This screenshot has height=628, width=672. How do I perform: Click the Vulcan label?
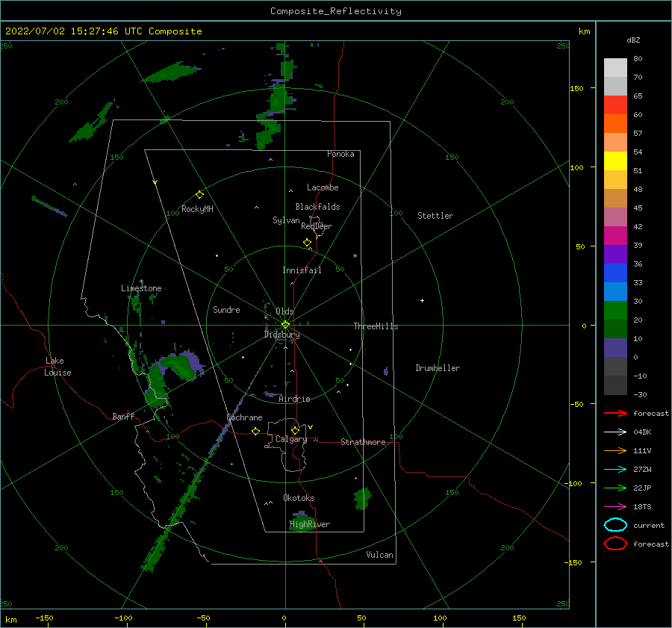pyautogui.click(x=380, y=555)
